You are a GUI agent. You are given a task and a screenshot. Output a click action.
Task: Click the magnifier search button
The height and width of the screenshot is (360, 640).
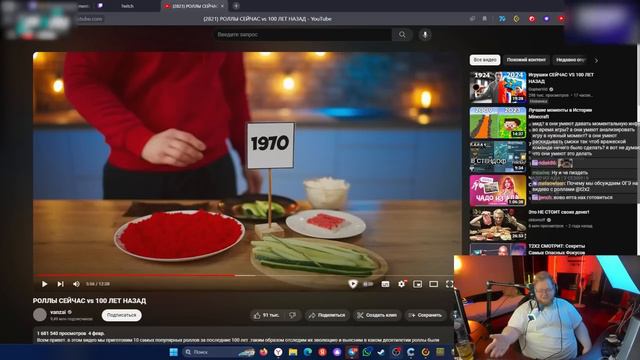coord(402,35)
